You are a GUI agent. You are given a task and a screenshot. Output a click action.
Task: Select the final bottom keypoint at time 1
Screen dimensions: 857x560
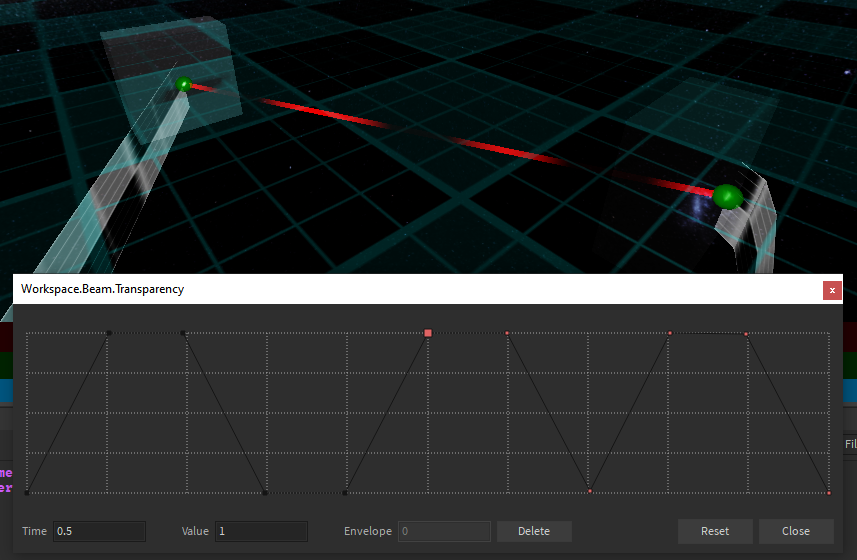(829, 493)
